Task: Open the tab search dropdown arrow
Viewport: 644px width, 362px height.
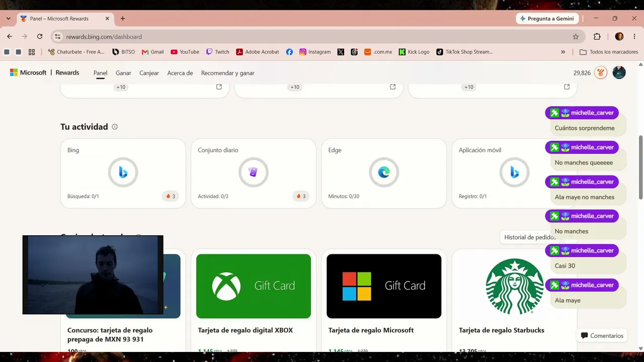Action: (x=8, y=19)
